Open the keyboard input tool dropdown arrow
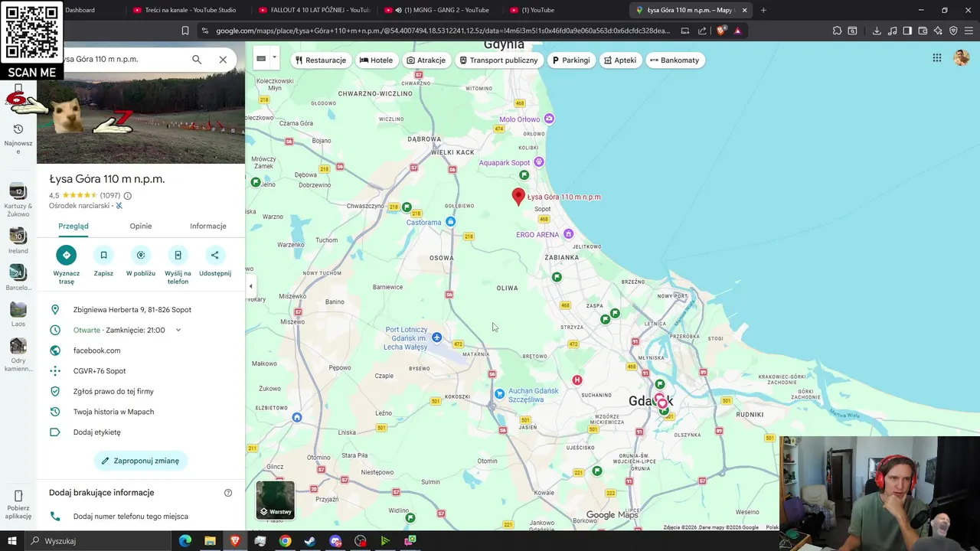The width and height of the screenshot is (980, 551). [x=274, y=57]
